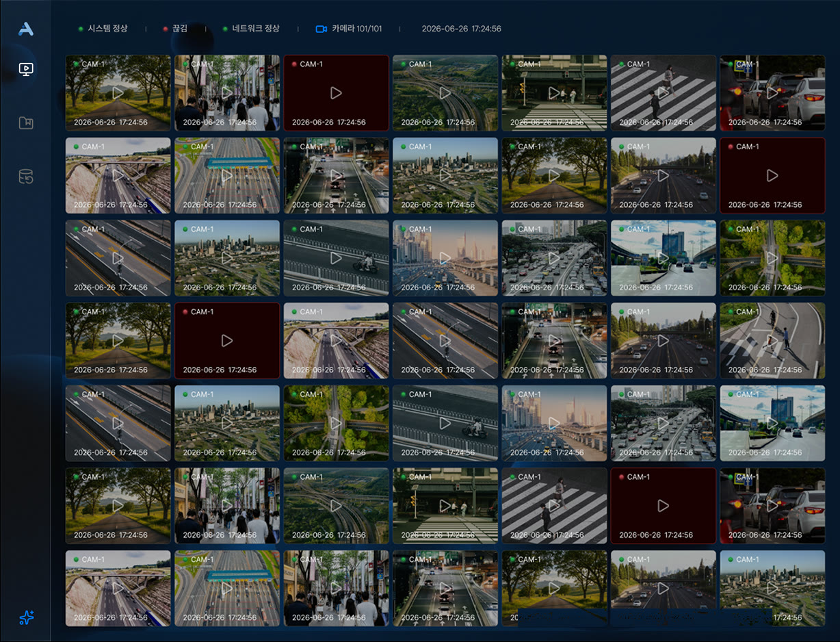840x642 pixels.
Task: Play the overpass bridge feed in the second row
Action: pyautogui.click(x=118, y=175)
